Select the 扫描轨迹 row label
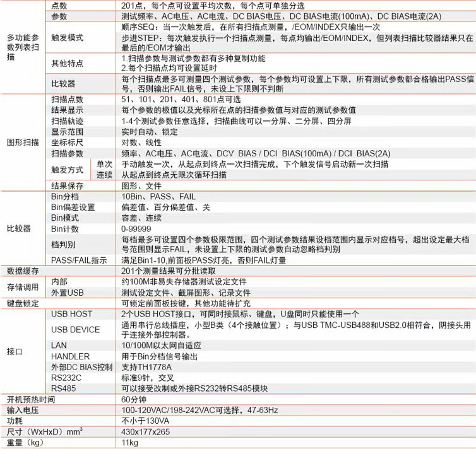 [67, 120]
